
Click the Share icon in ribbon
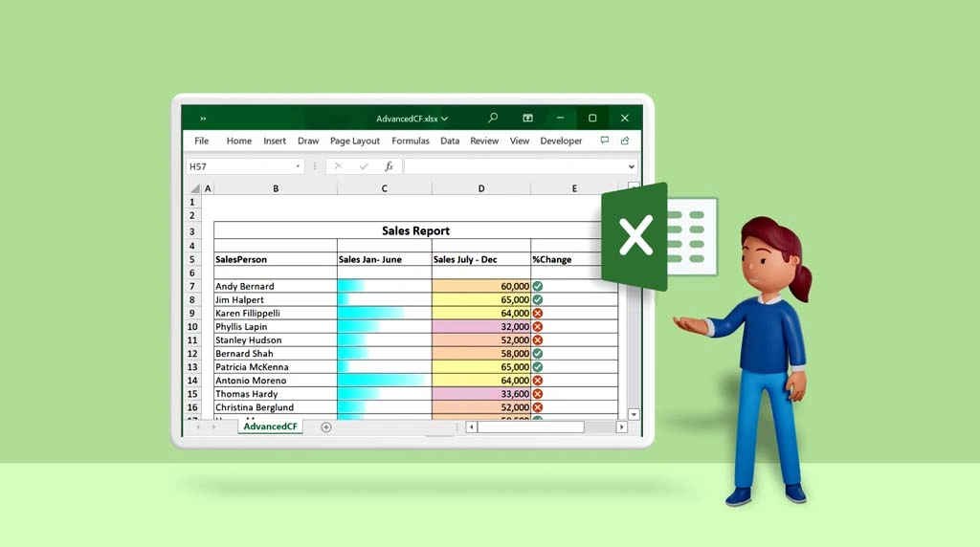[625, 141]
